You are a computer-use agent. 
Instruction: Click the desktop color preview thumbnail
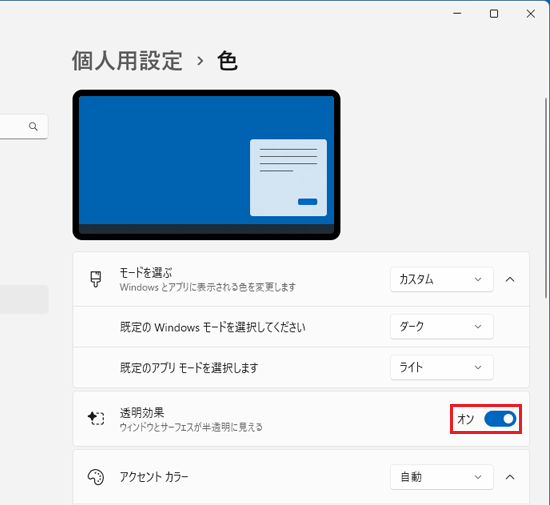pyautogui.click(x=206, y=165)
